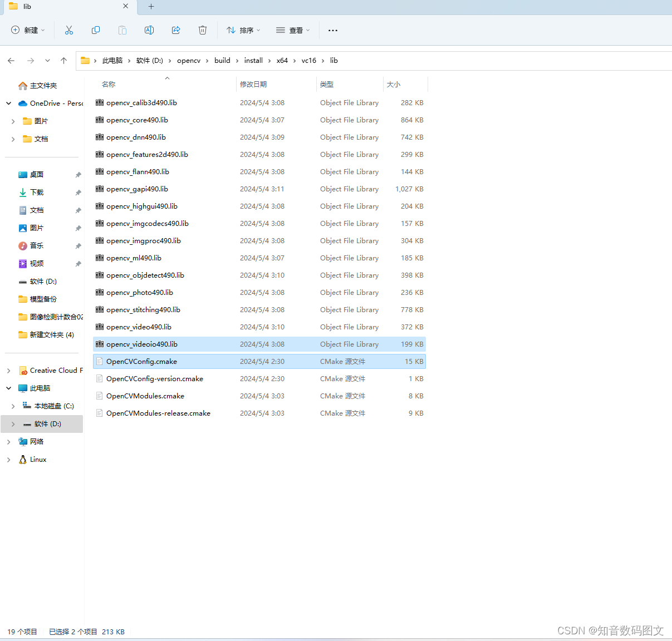The width and height of the screenshot is (672, 641).
Task: Click the Rename icon in toolbar
Action: 149,30
